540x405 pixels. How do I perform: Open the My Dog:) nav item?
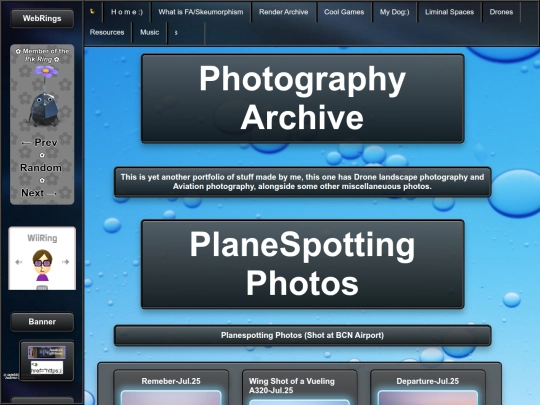tap(395, 12)
